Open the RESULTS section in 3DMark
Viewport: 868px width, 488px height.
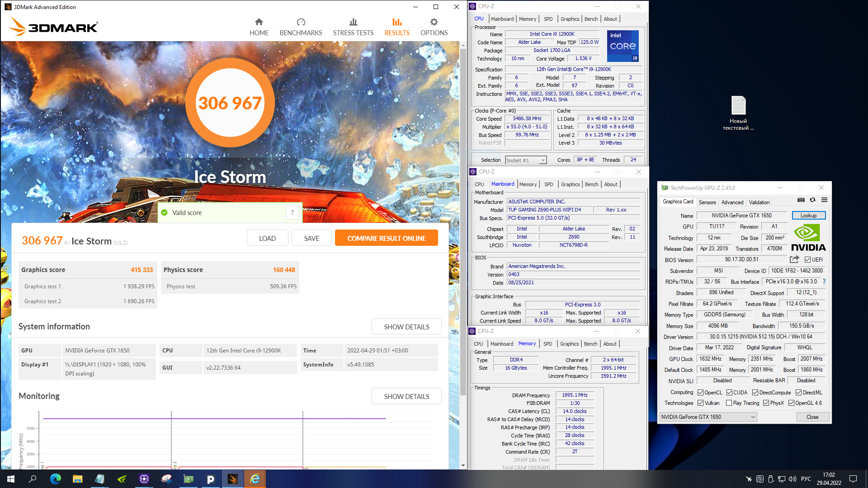(397, 27)
